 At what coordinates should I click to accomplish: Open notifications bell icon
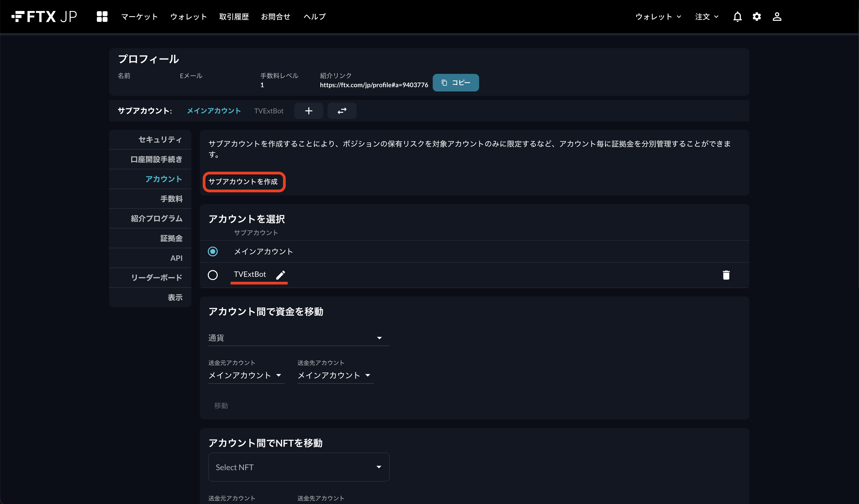tap(737, 17)
